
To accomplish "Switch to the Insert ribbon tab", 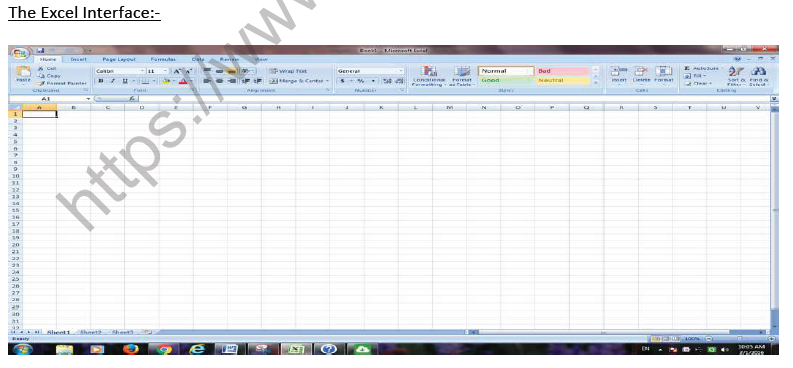I will (78, 59).
